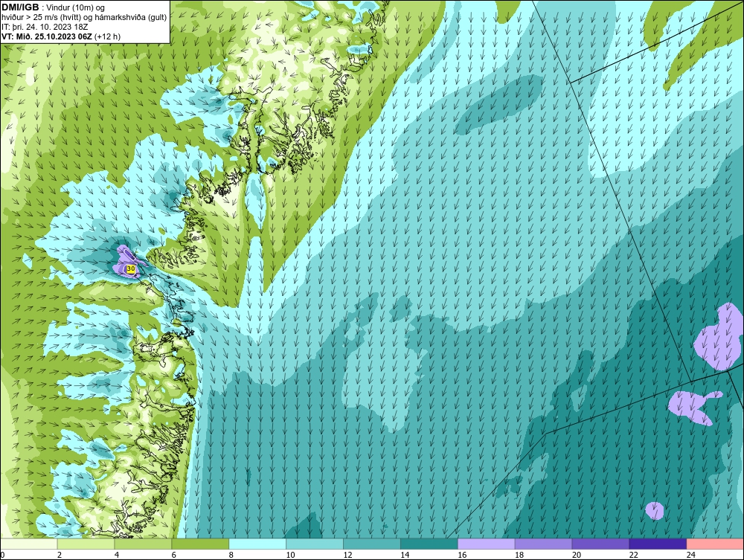Click the 16–18 m/s lavender legend swatch
Viewport: 744px width, 560px height.
pyautogui.click(x=487, y=544)
